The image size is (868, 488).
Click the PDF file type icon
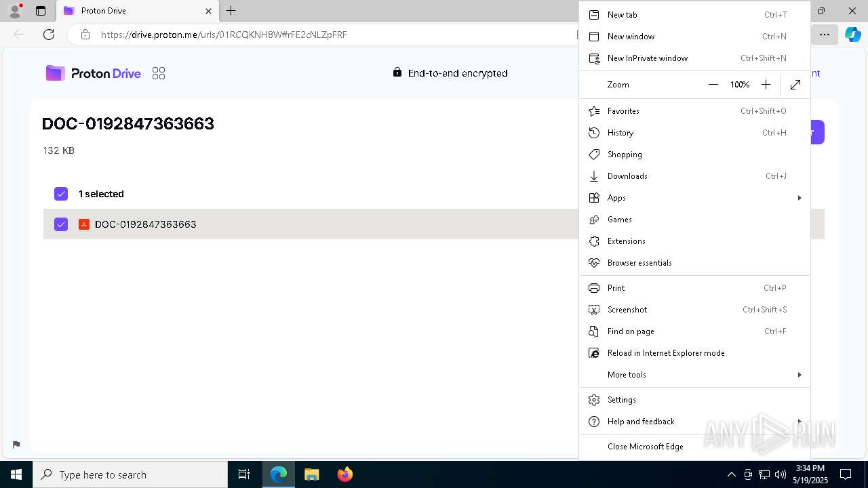84,224
